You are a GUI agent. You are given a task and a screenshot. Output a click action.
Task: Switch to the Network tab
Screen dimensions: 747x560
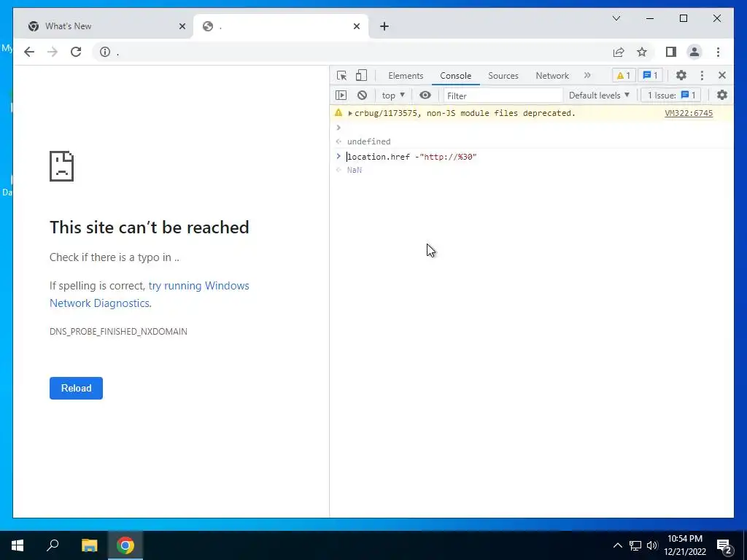tap(552, 76)
